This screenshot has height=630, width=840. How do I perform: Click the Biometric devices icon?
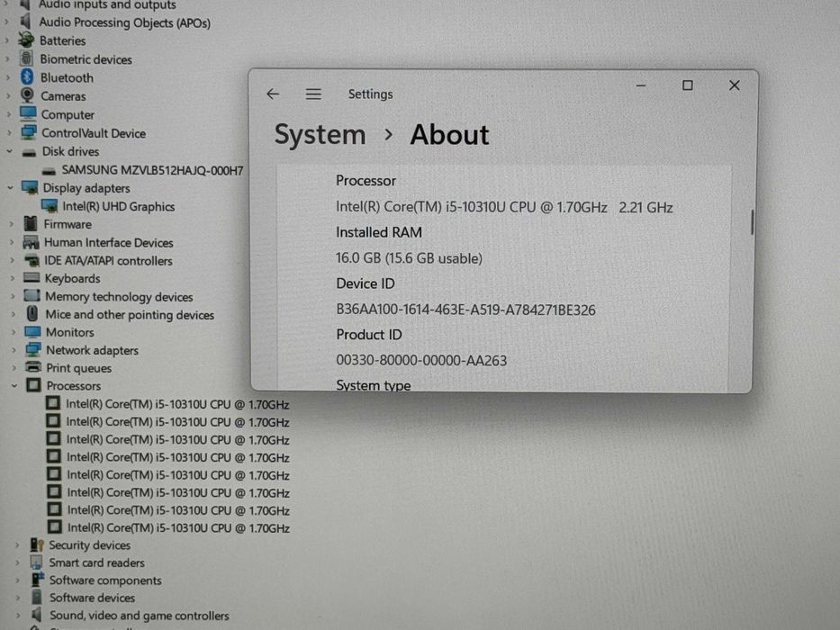(x=26, y=58)
